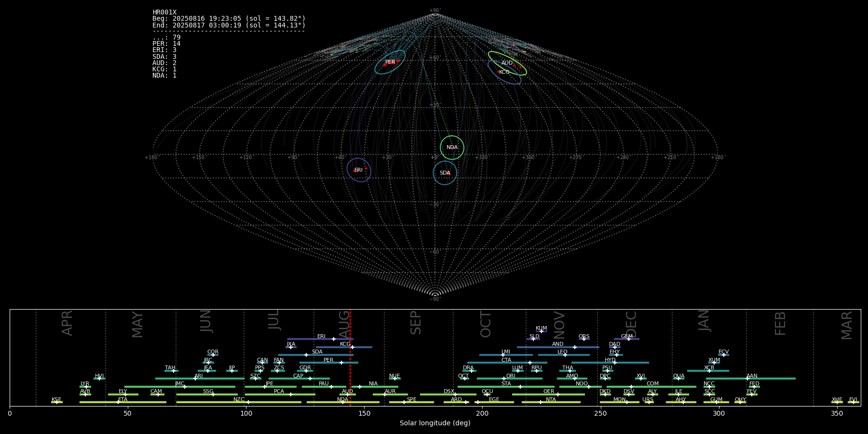
Task: Click the KSE shower label in timeline
Action: [56, 400]
